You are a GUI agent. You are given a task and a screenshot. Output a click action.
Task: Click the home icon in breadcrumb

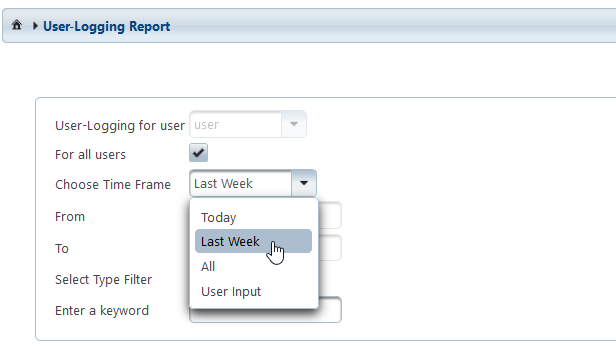[16, 25]
